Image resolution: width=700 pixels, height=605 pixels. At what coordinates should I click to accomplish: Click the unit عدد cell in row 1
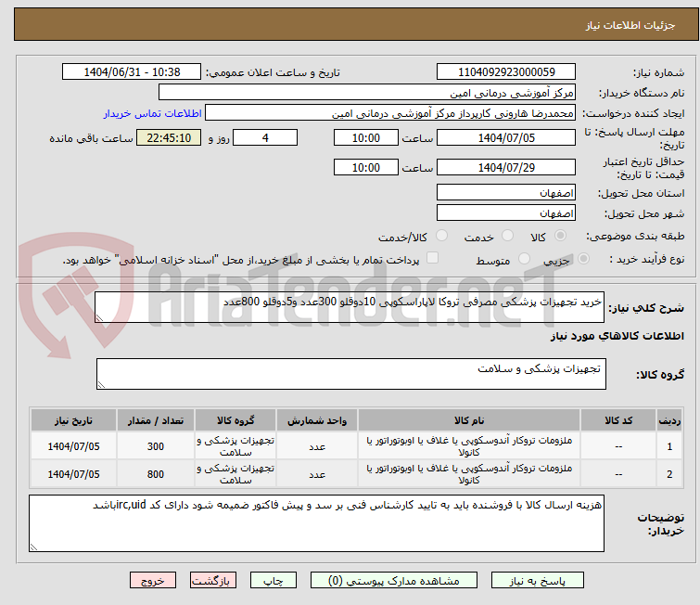tap(317, 446)
